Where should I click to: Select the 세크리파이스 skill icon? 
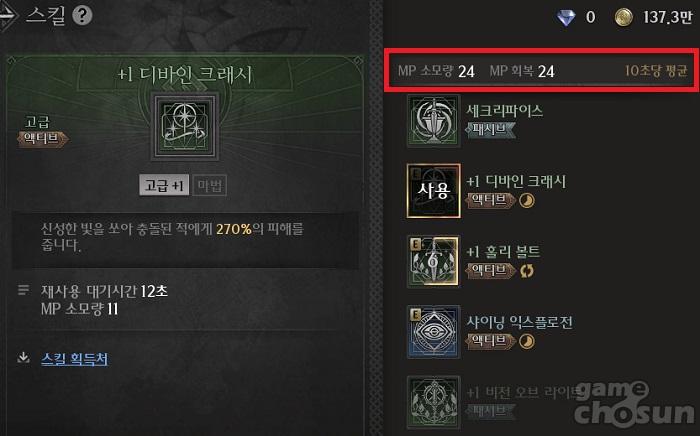433,120
